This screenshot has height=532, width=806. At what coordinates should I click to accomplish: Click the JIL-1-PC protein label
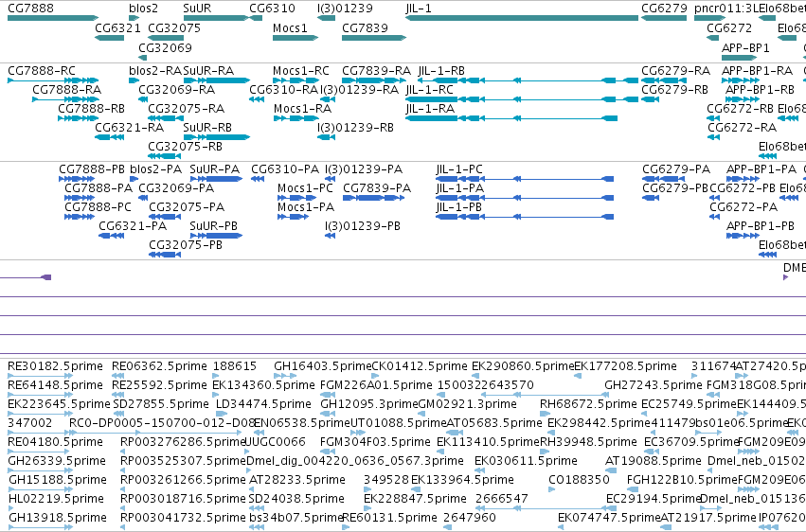(x=459, y=168)
